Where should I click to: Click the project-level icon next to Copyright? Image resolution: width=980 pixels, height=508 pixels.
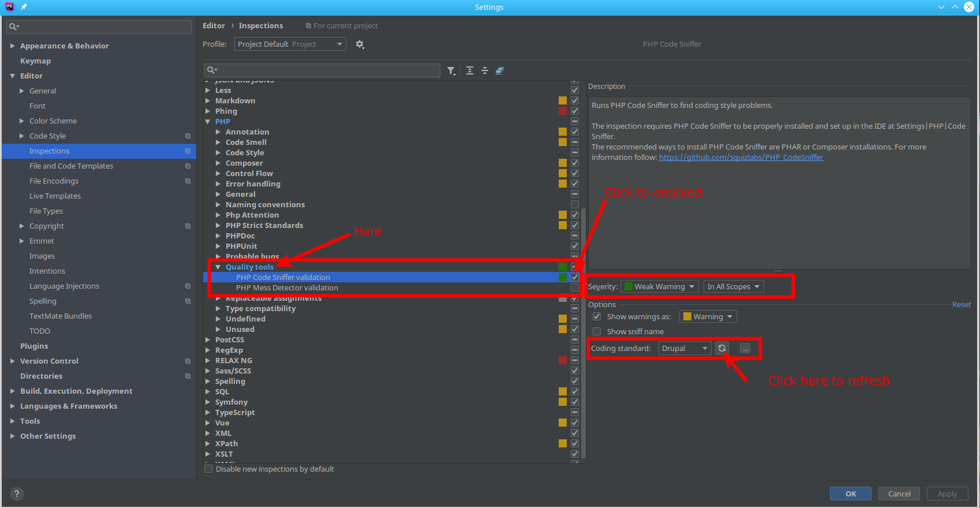click(x=188, y=226)
